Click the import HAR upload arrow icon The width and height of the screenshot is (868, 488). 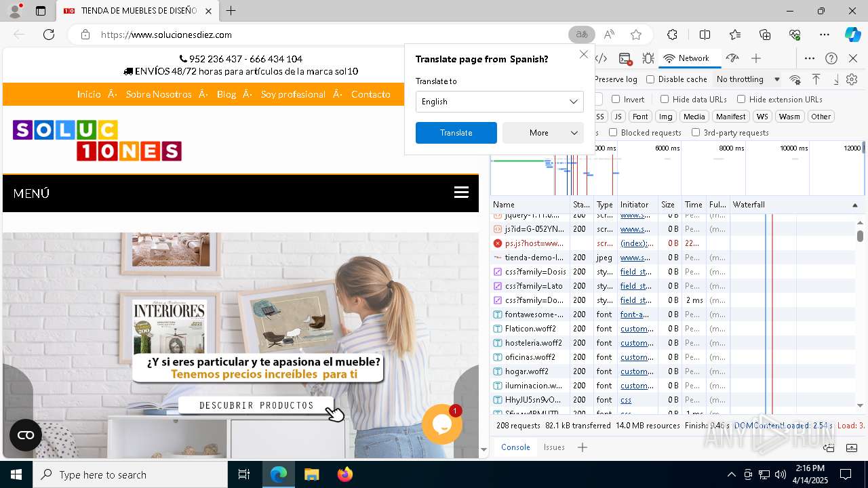(x=816, y=79)
